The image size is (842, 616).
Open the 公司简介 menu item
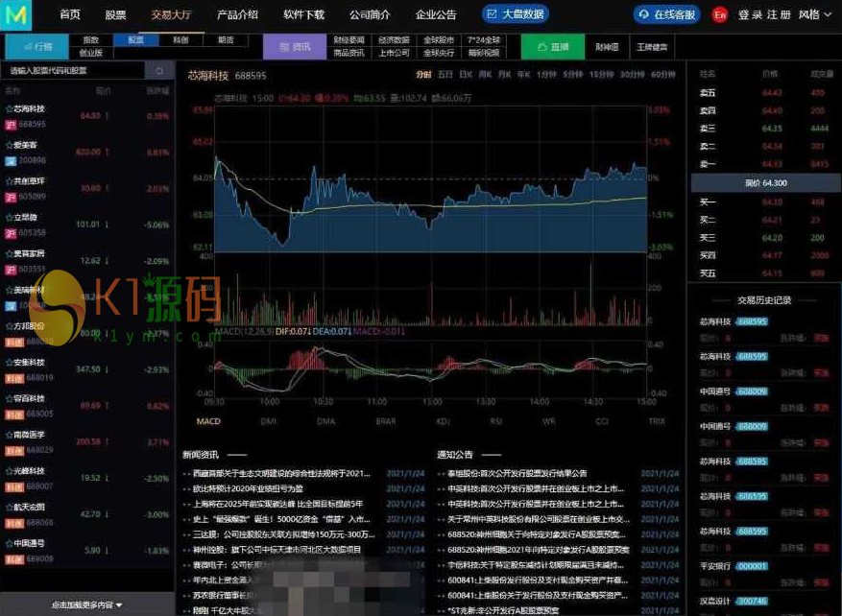pyautogui.click(x=370, y=14)
